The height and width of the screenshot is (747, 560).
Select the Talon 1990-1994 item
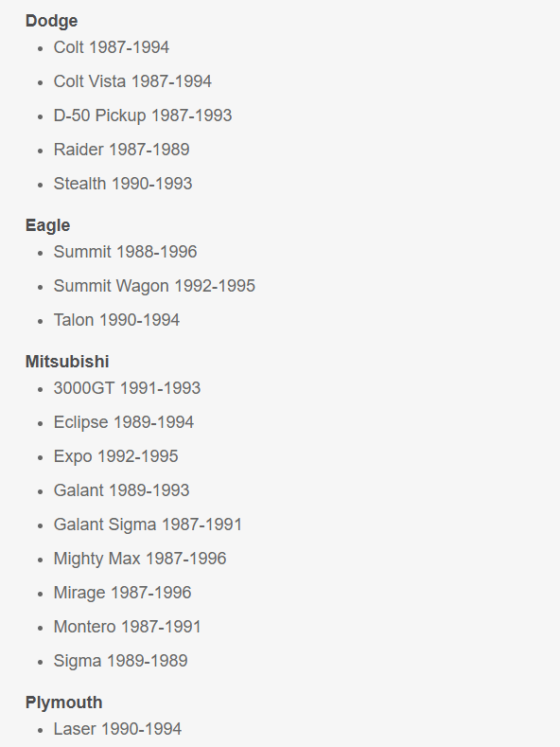[x=116, y=320]
